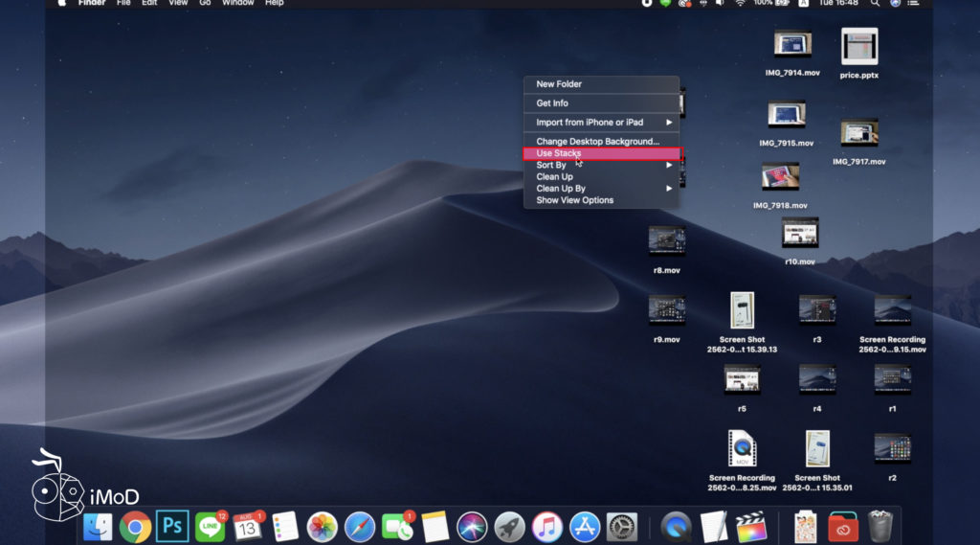This screenshot has height=545, width=980.
Task: Open the Finder menu in the menu bar
Action: (92, 3)
